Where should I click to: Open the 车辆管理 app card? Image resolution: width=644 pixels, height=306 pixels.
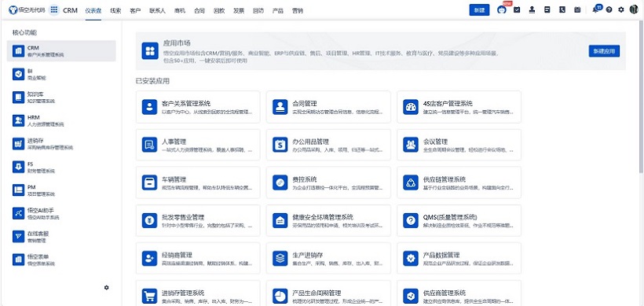(x=198, y=182)
